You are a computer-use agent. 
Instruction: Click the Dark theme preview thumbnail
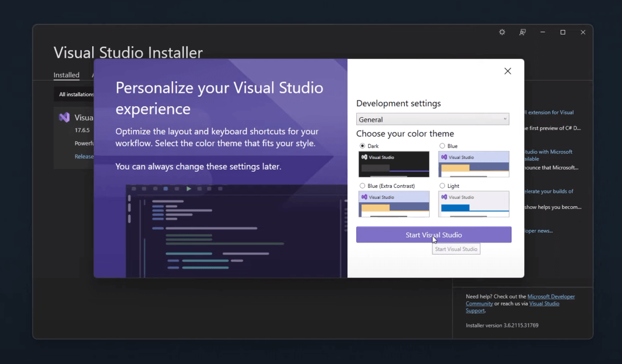pyautogui.click(x=394, y=164)
